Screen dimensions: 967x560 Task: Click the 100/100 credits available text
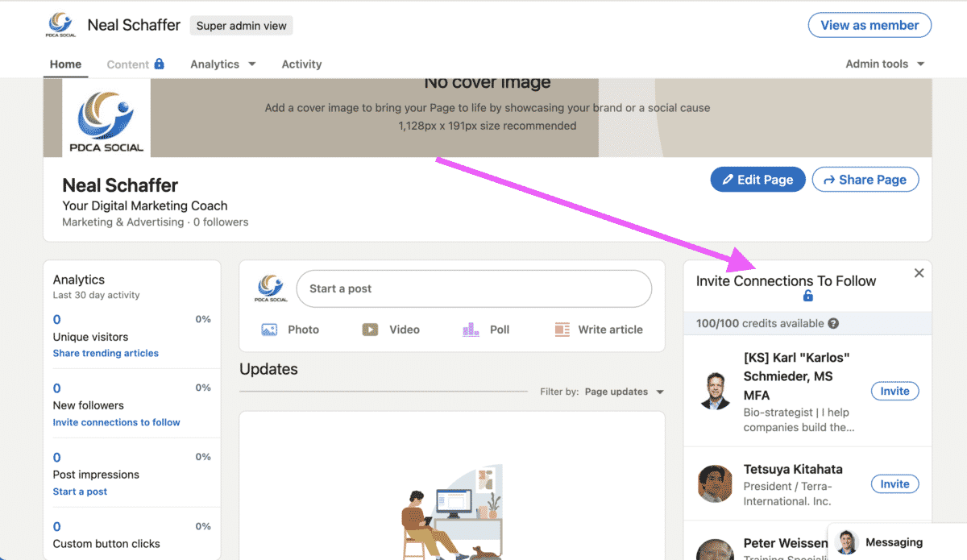pos(760,324)
